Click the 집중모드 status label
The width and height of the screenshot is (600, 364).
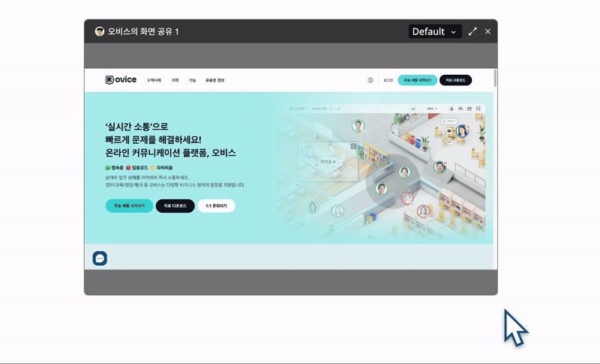click(x=137, y=168)
